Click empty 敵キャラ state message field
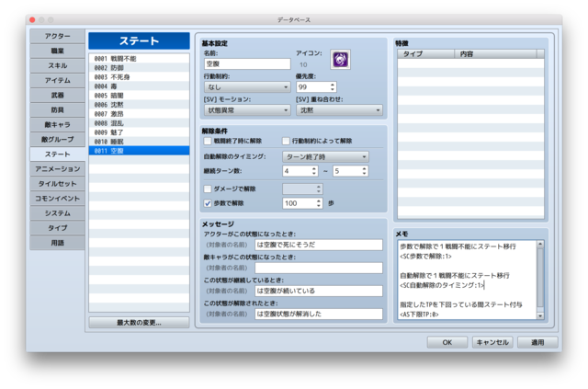Viewport: 588px width, 389px height. [x=319, y=268]
